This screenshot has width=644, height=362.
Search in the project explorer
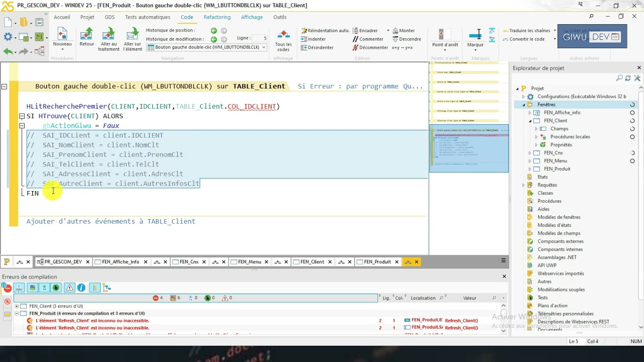coord(619,78)
